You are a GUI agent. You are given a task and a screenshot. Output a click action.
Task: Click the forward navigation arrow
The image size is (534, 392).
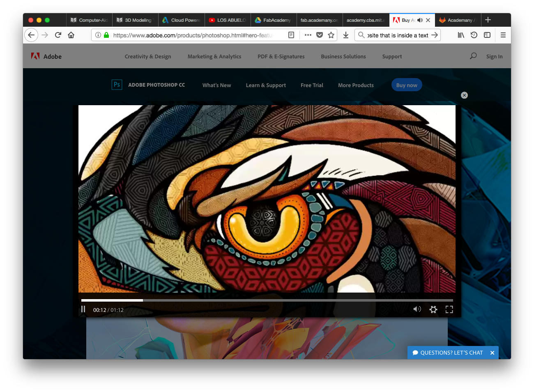click(x=45, y=35)
